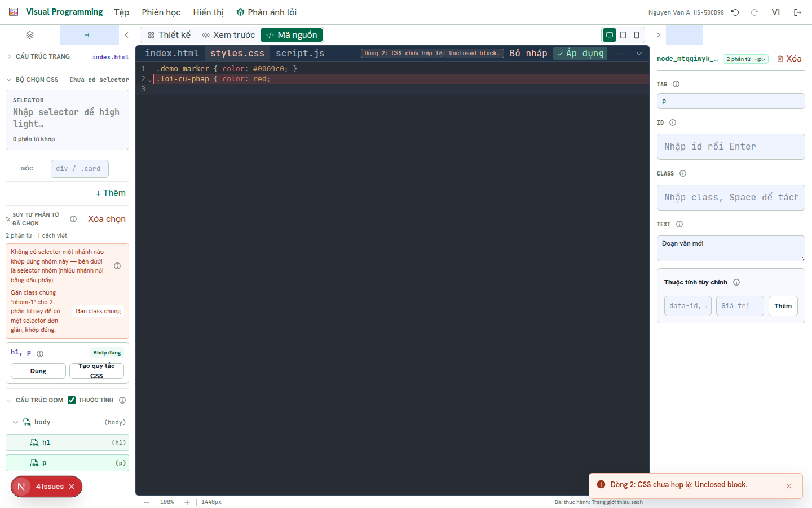Fold code block at line 2
Screen dimensions: 812x508
point(150,80)
